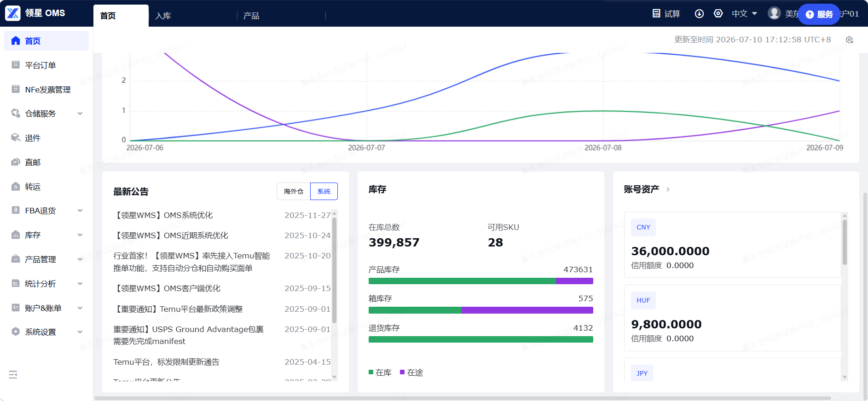
Task: Open the 中文 language dropdown
Action: click(744, 14)
